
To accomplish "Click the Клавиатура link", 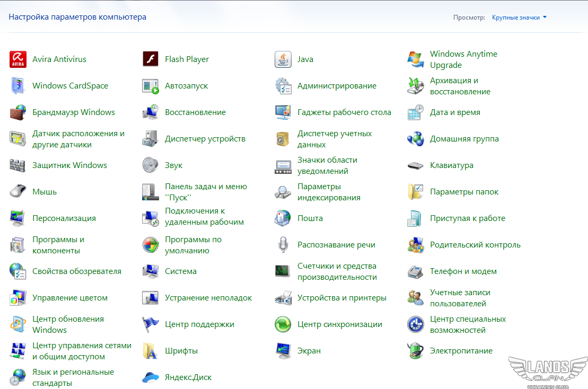I will click(452, 165).
